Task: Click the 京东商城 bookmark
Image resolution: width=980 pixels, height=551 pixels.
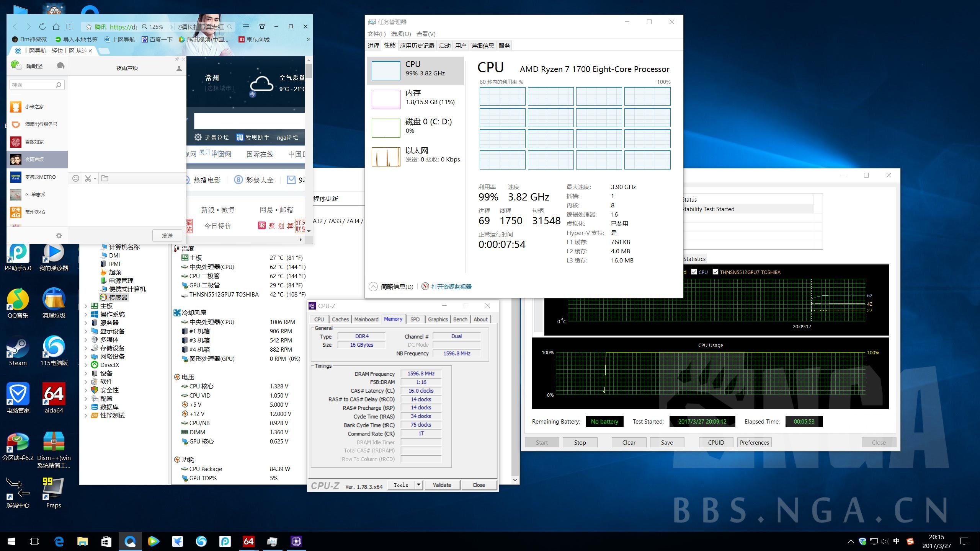Action: click(x=254, y=39)
